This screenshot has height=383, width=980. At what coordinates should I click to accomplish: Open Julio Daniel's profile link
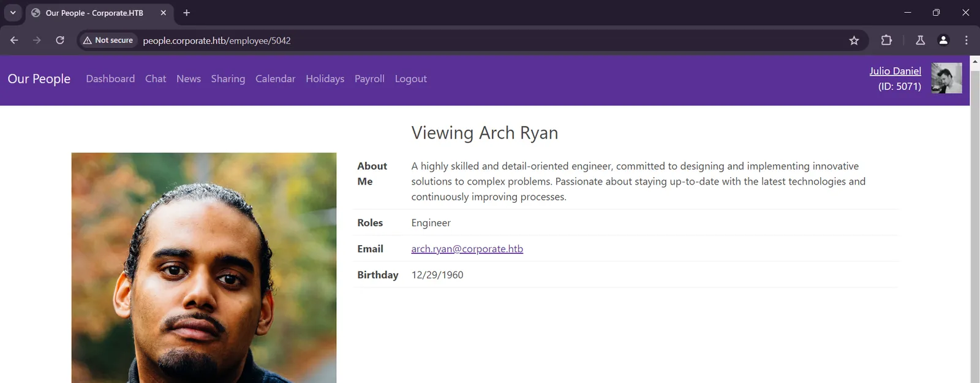point(895,71)
